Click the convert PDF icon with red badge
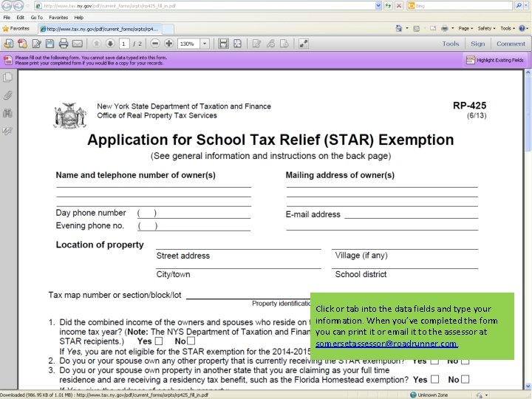This screenshot has width=532, height=399. [22, 44]
